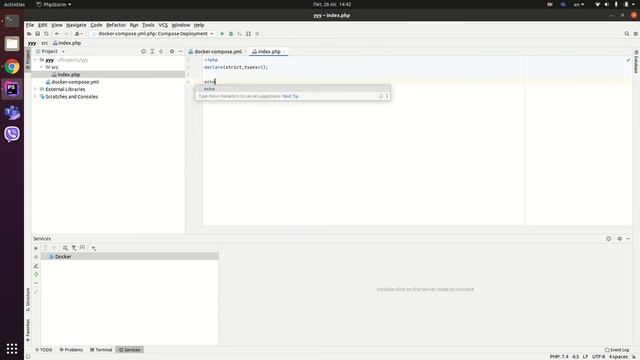Click Filter icon in Services
The image size is (640, 360).
74,248
